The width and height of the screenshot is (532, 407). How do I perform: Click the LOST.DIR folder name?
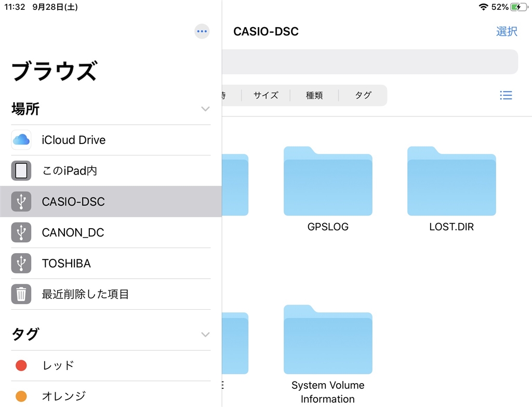click(451, 227)
